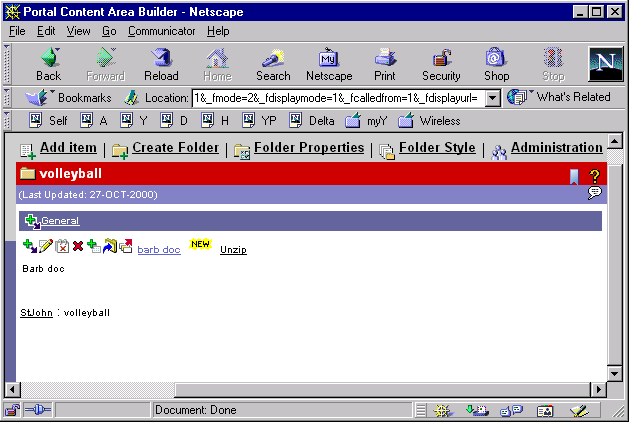The height and width of the screenshot is (422, 629).
Task: Click the blue bookmark icon in folder banner
Action: click(574, 176)
